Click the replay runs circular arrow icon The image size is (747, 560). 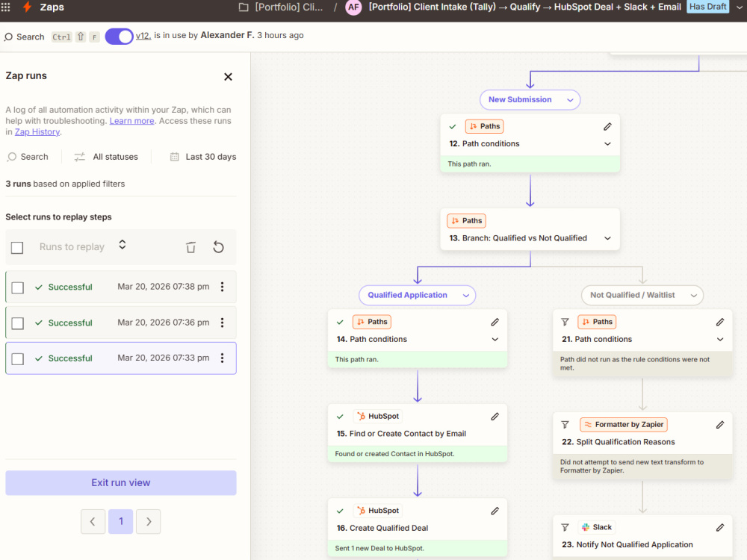[x=218, y=247]
